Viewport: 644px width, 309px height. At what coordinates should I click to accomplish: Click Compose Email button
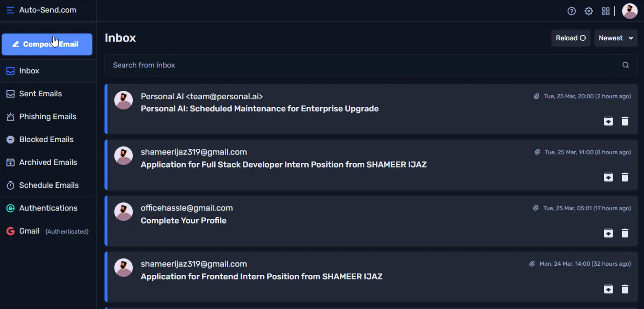tap(47, 44)
